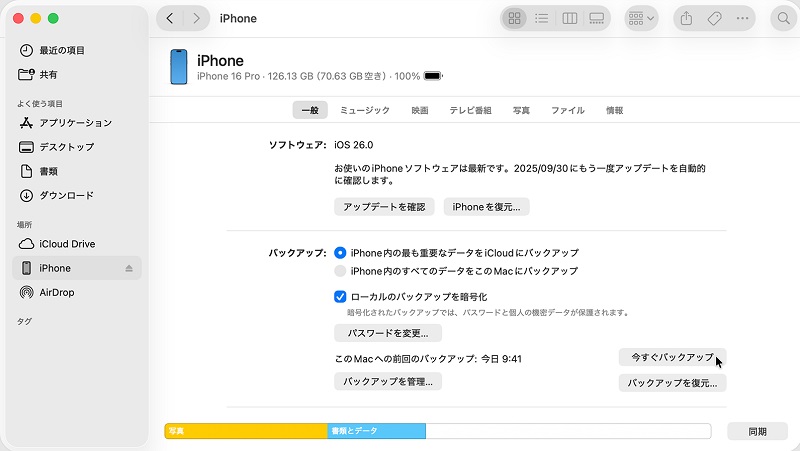
Task: Click バックアップを管理… button
Action: (388, 382)
